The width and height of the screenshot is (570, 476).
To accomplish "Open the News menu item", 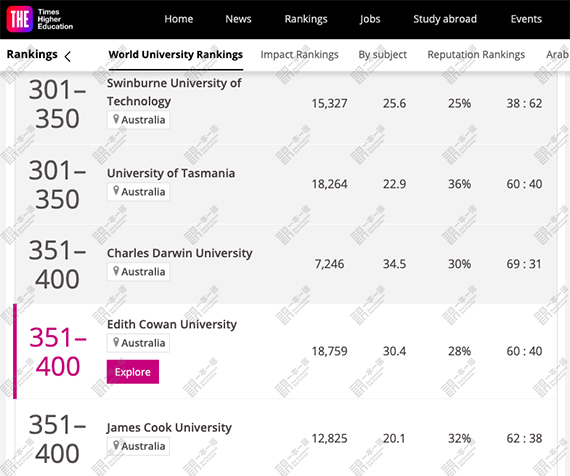I will pyautogui.click(x=238, y=19).
